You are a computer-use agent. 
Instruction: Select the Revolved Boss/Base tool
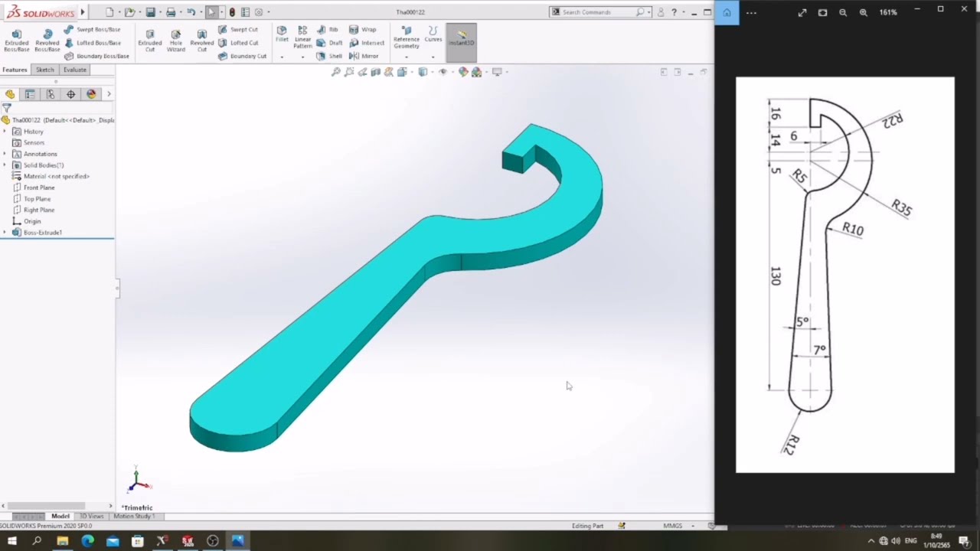pyautogui.click(x=47, y=41)
